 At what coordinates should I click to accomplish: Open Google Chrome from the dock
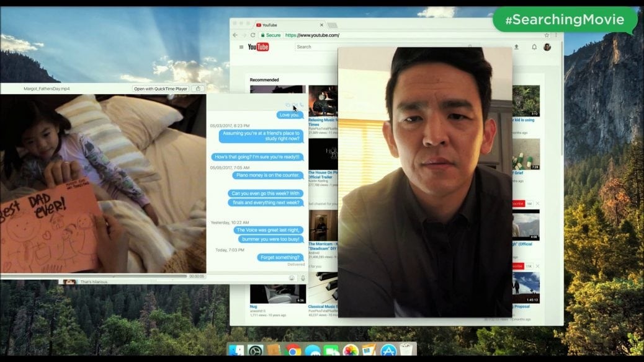(x=293, y=351)
